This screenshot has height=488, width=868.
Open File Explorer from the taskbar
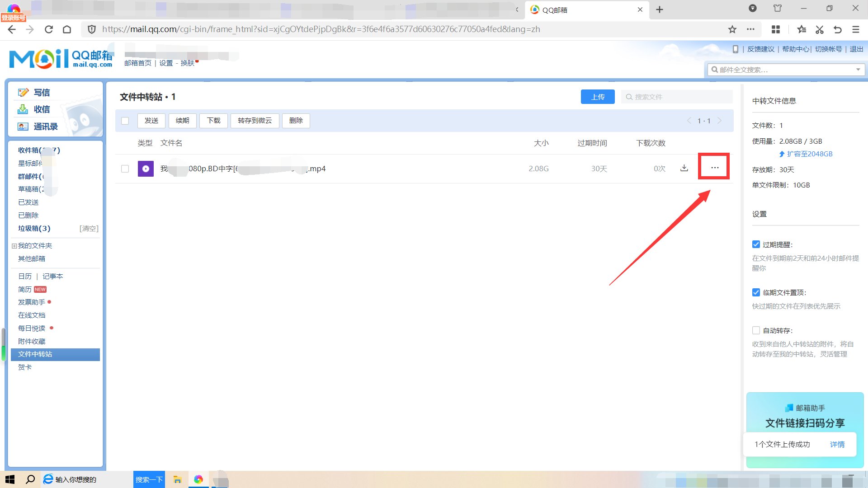tap(177, 479)
